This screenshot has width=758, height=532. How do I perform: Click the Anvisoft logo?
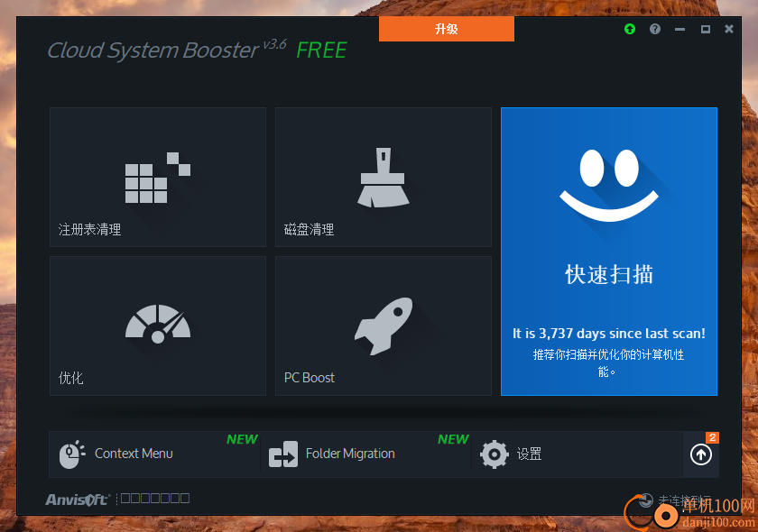coord(78,500)
